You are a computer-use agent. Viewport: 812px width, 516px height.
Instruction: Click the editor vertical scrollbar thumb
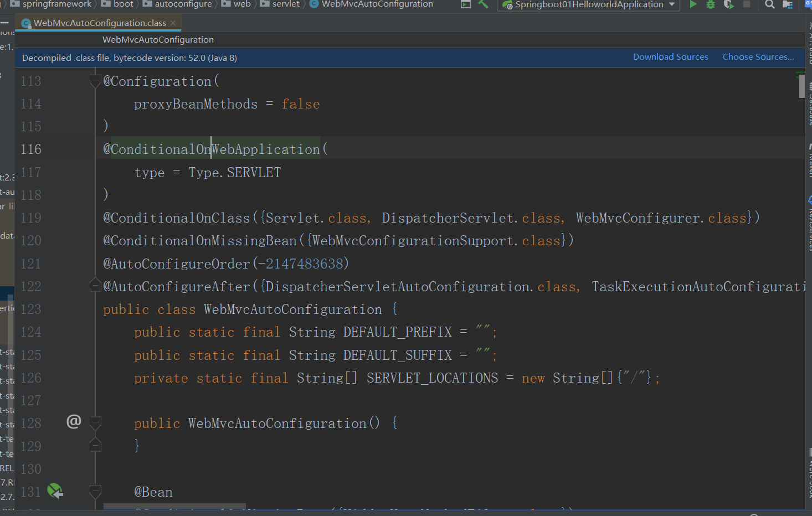point(801,86)
